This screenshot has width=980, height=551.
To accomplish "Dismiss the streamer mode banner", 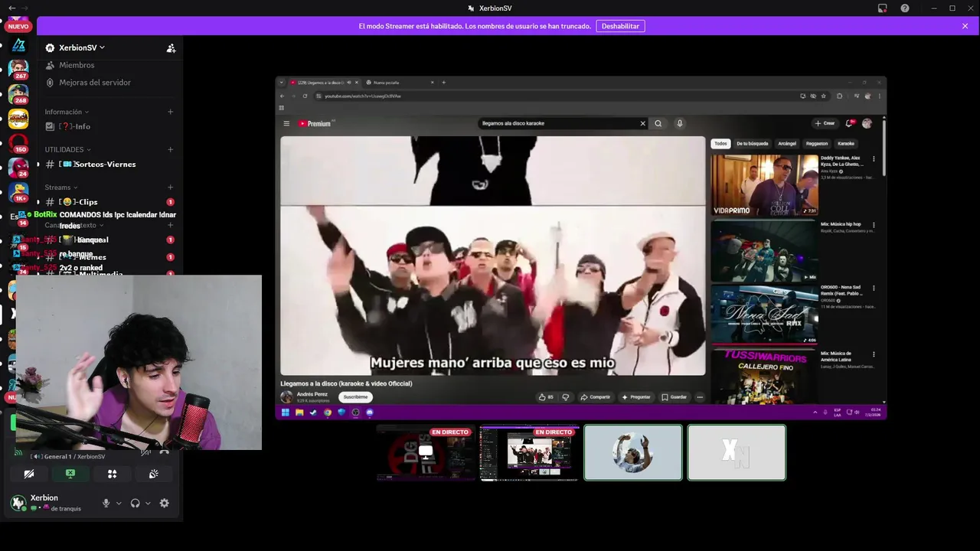I will point(965,26).
